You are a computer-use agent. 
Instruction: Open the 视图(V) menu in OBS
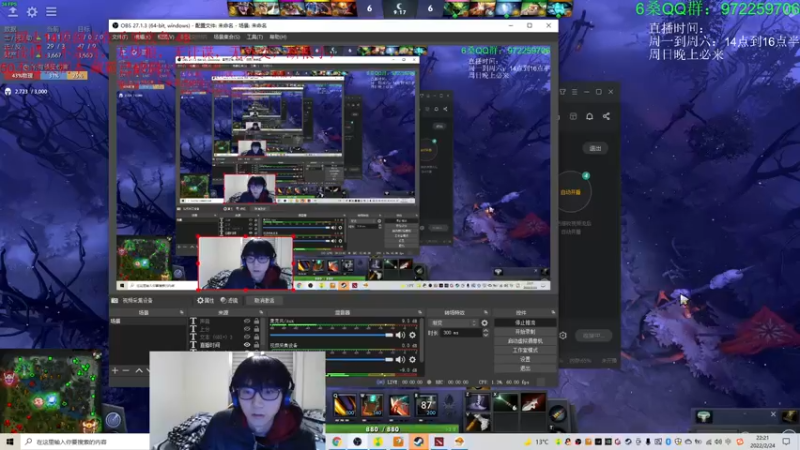click(165, 37)
